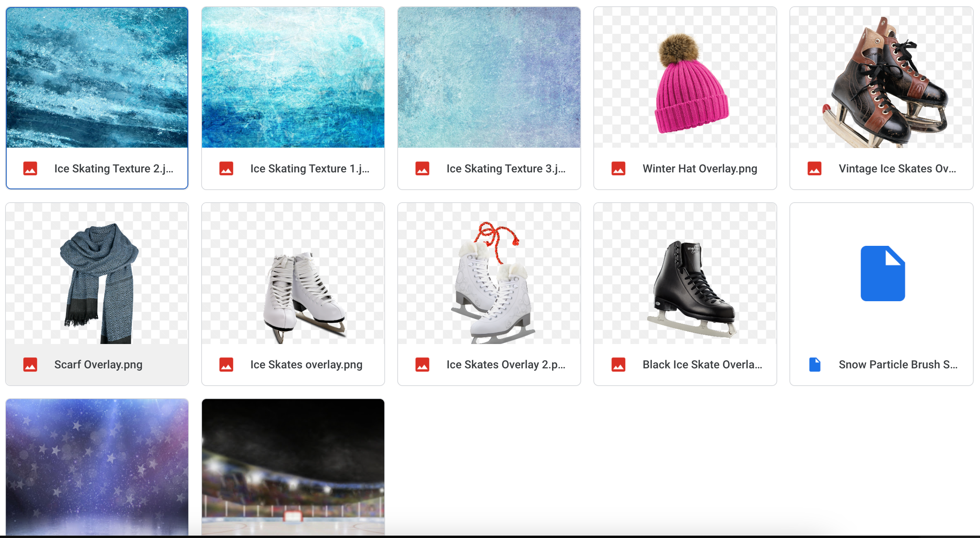The height and width of the screenshot is (538, 980).
Task: Select the Ice Skates Overlay 2 thumbnail with red laces
Action: pos(489,274)
